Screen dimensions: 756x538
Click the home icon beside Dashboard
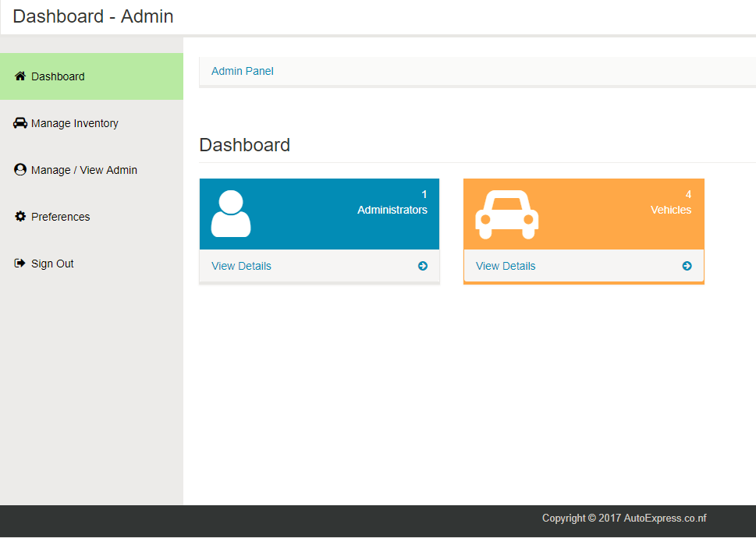pyautogui.click(x=20, y=76)
